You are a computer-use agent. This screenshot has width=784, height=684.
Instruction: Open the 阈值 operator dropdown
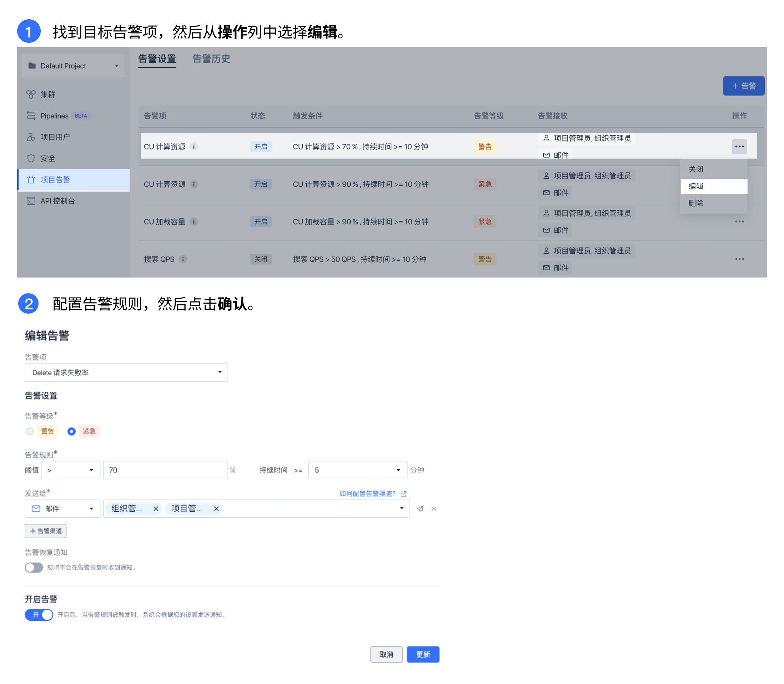(x=71, y=470)
